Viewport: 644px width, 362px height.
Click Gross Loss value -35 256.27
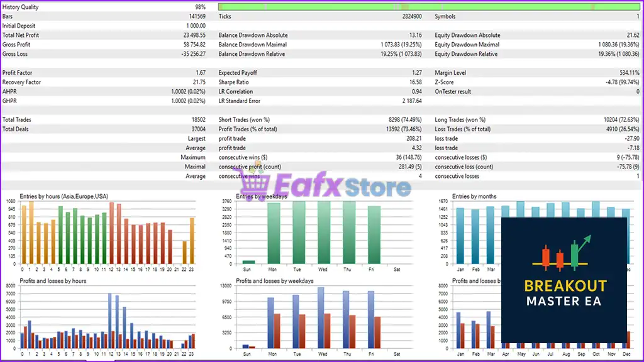(194, 54)
